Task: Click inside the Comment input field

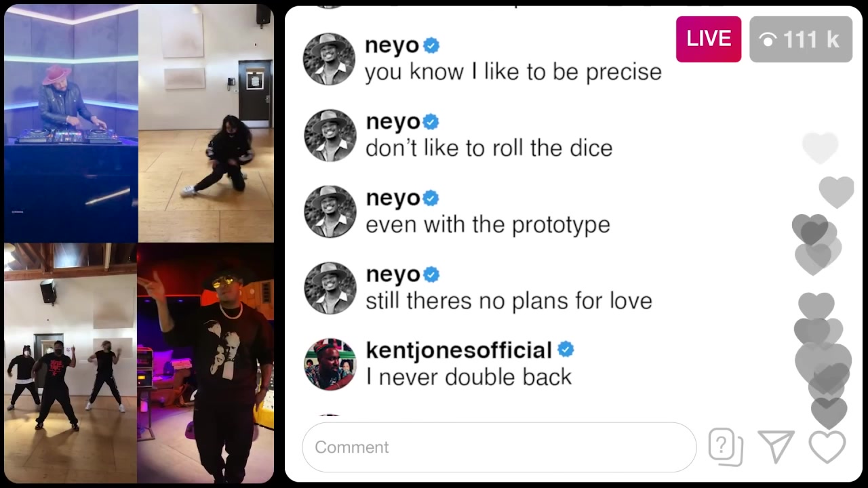Action: pyautogui.click(x=499, y=447)
